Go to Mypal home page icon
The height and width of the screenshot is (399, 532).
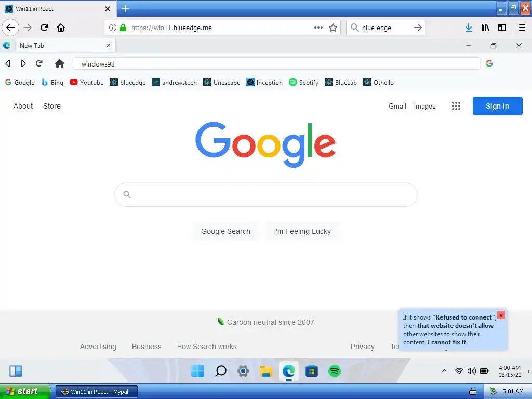61,28
